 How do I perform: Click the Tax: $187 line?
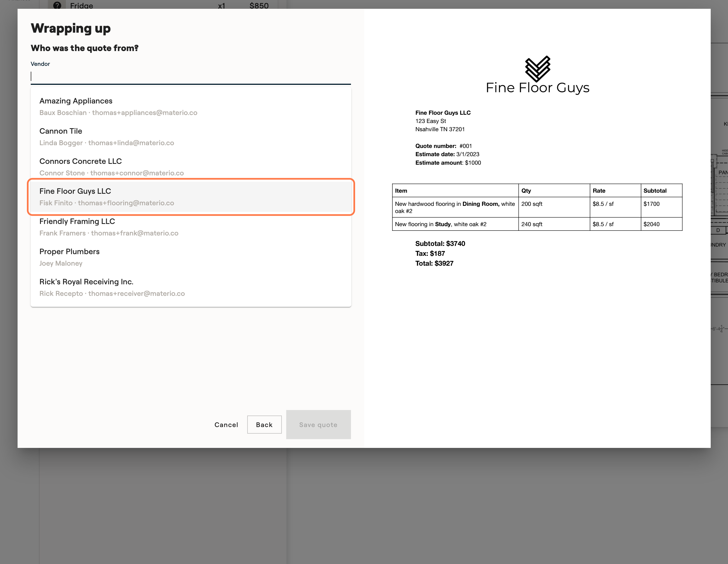coord(430,253)
